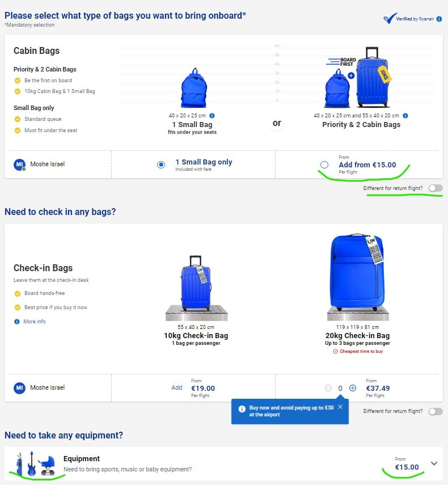Viewport: 448px width, 485px height.
Task: Click the blue small backpack image
Action: click(193, 88)
